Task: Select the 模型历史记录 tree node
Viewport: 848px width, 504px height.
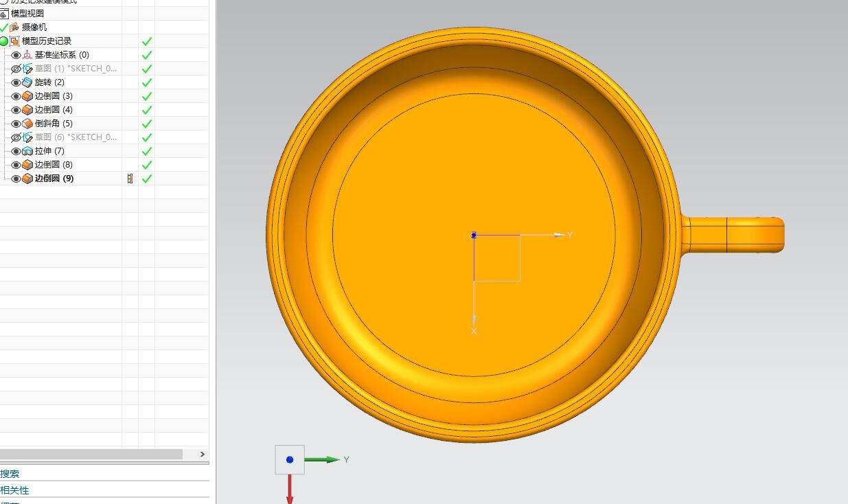Action: 47,41
